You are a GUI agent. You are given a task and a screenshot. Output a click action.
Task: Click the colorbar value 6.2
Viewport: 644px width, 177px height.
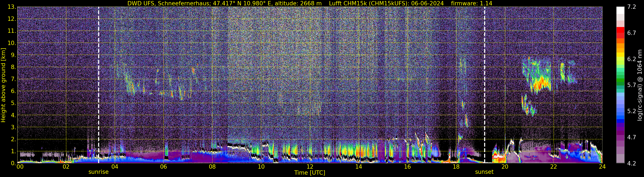[x=632, y=59]
